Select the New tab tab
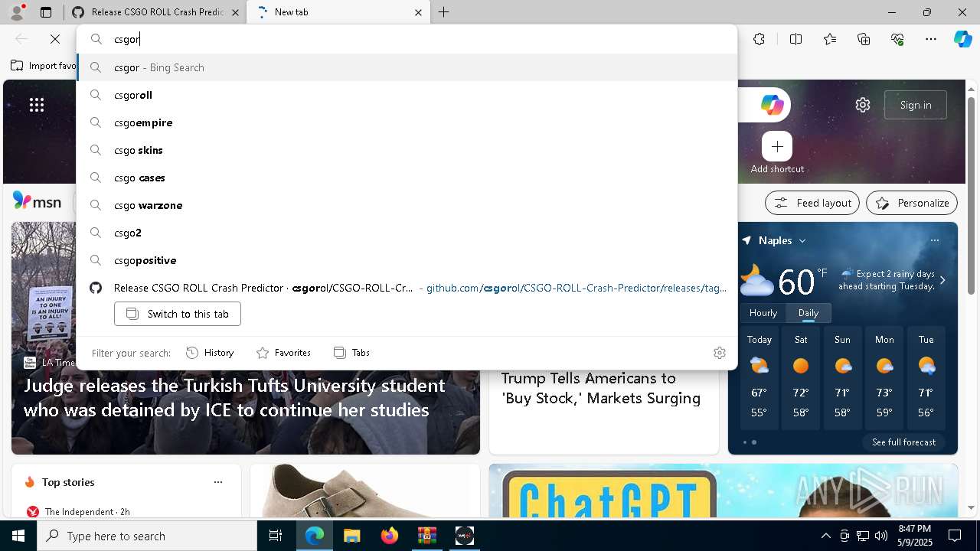Viewport: 980px width, 551px height. 338,12
